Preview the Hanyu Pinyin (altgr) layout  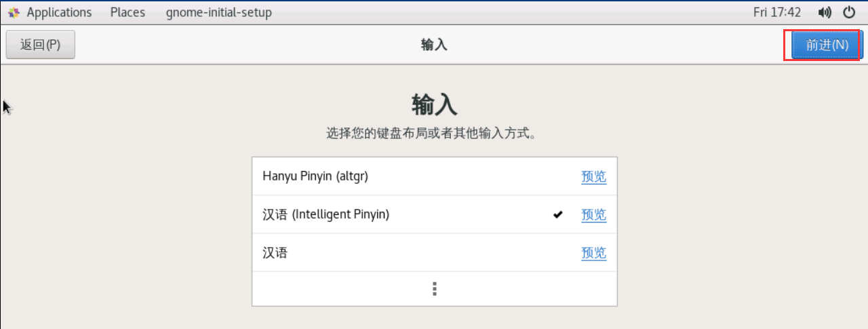tap(593, 177)
